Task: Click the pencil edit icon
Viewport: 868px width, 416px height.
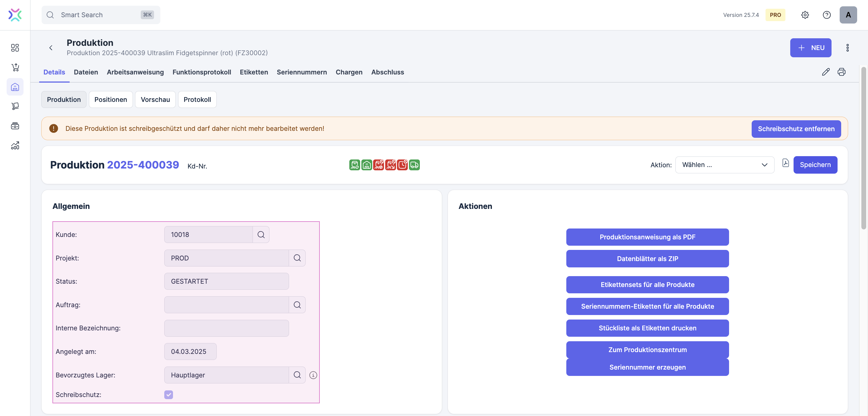Action: coord(826,72)
